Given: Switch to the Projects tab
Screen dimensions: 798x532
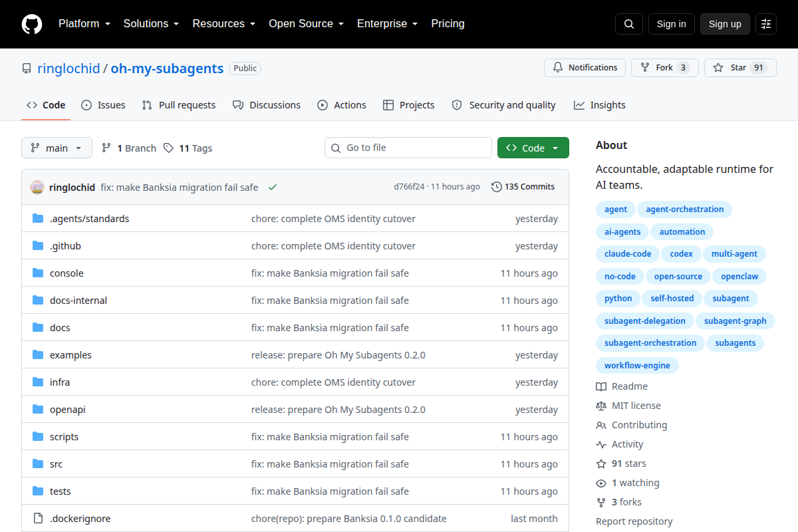Looking at the screenshot, I should (409, 105).
